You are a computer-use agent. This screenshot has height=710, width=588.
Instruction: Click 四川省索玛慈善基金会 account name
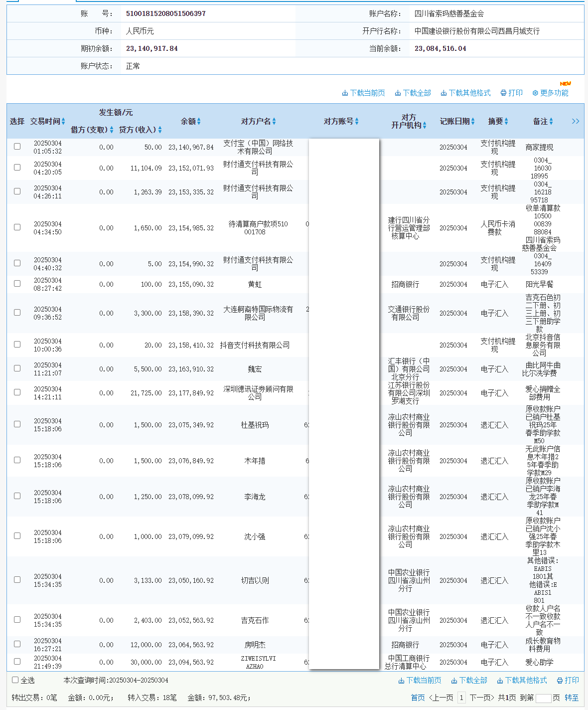(449, 13)
